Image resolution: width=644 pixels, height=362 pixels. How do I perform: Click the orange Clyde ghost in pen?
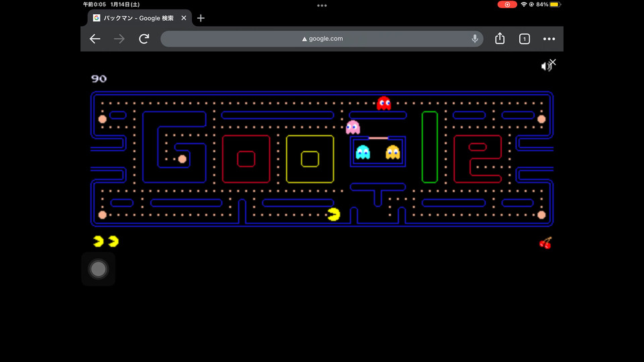click(x=392, y=152)
